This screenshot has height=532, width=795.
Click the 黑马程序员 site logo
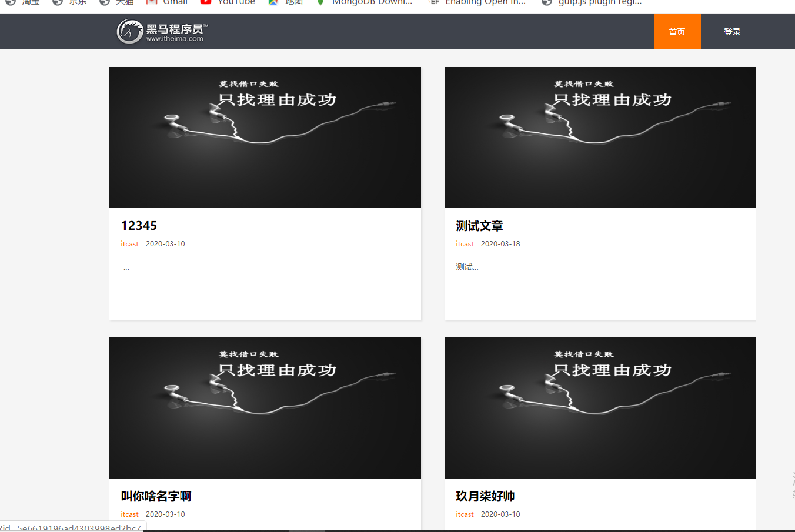coord(160,32)
